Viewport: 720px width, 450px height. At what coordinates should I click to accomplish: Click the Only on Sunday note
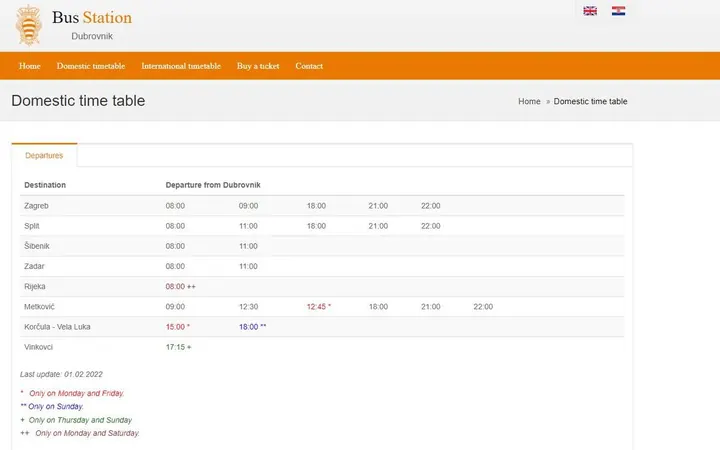[52, 406]
